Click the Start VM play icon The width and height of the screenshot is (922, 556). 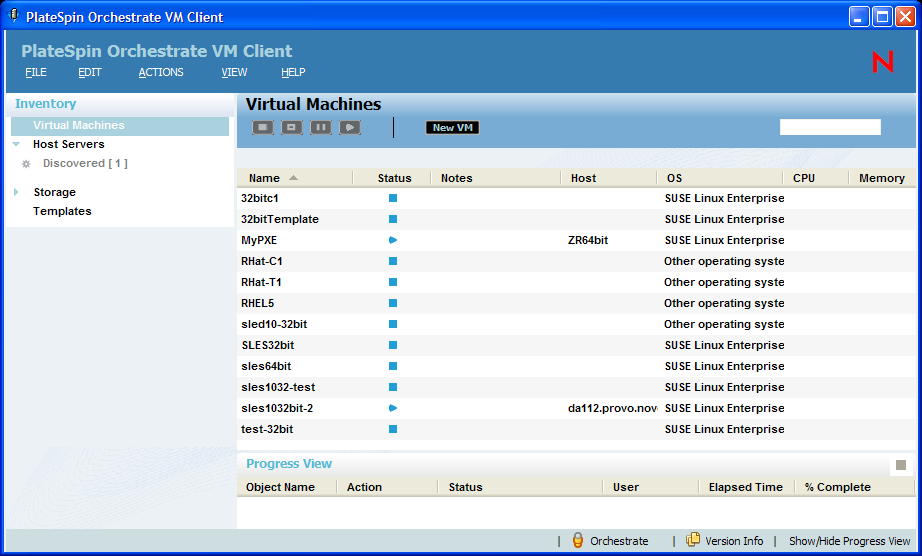tap(349, 128)
